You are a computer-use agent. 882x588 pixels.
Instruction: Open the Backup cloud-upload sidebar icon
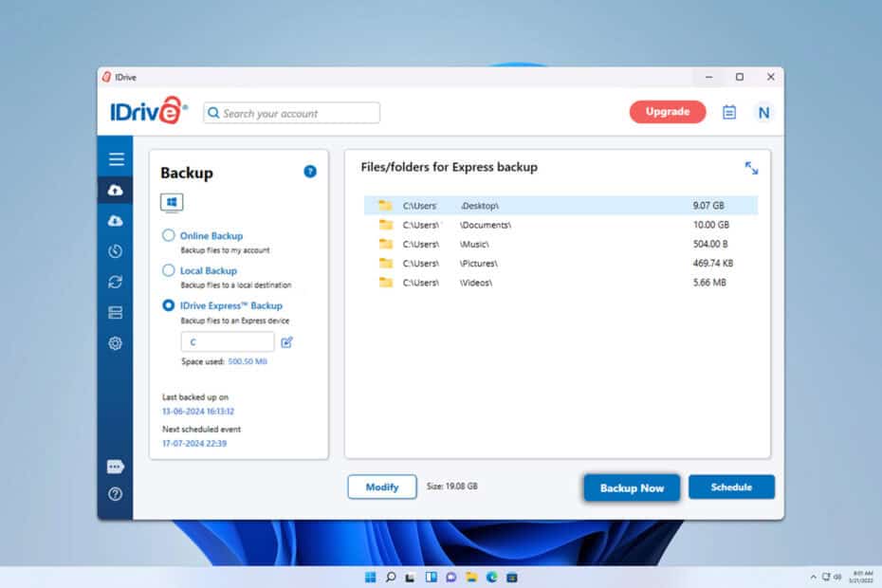coord(116,191)
